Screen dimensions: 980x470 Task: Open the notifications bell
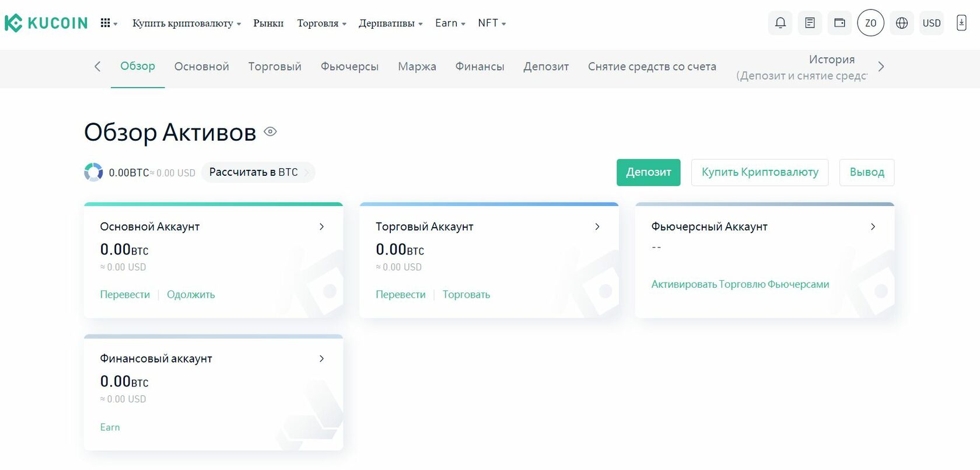tap(780, 23)
